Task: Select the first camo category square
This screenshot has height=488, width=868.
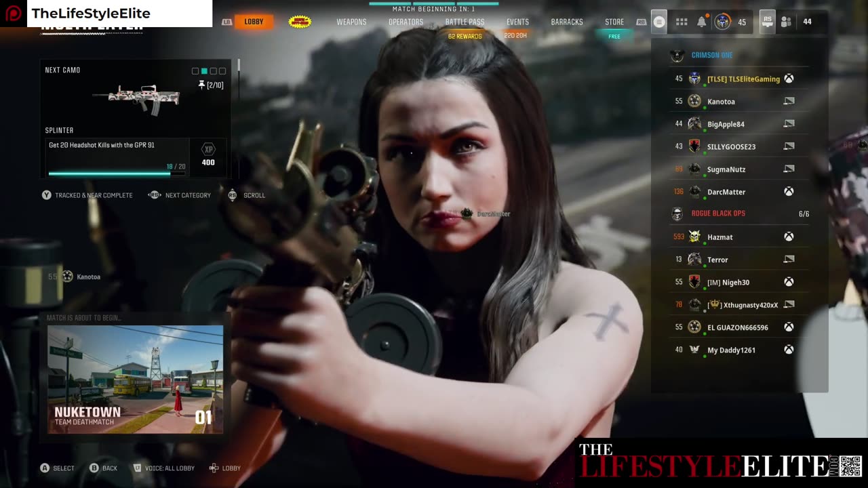Action: coord(195,71)
